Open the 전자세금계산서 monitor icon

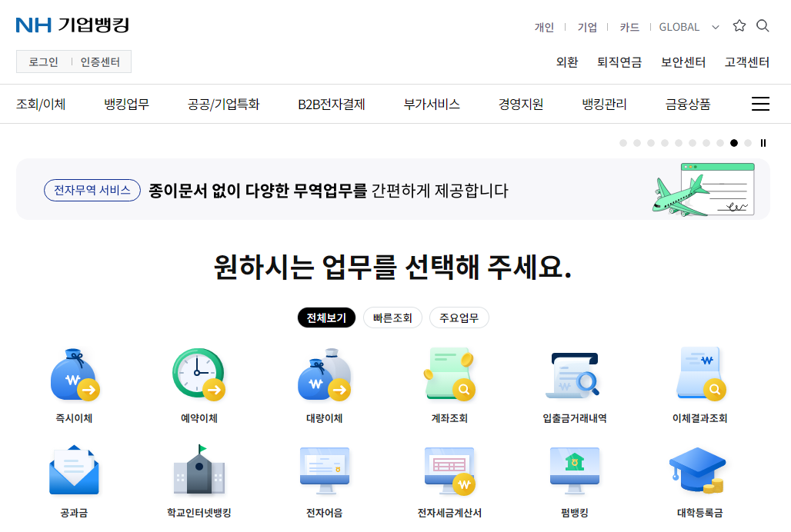[x=449, y=470]
